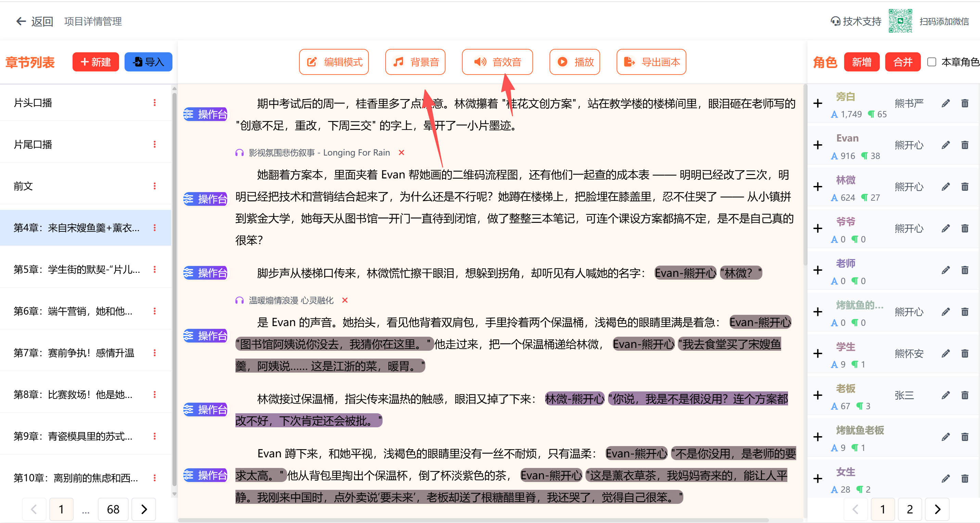Select chapter 第7章：赛前争执！感情升温

(x=74, y=353)
